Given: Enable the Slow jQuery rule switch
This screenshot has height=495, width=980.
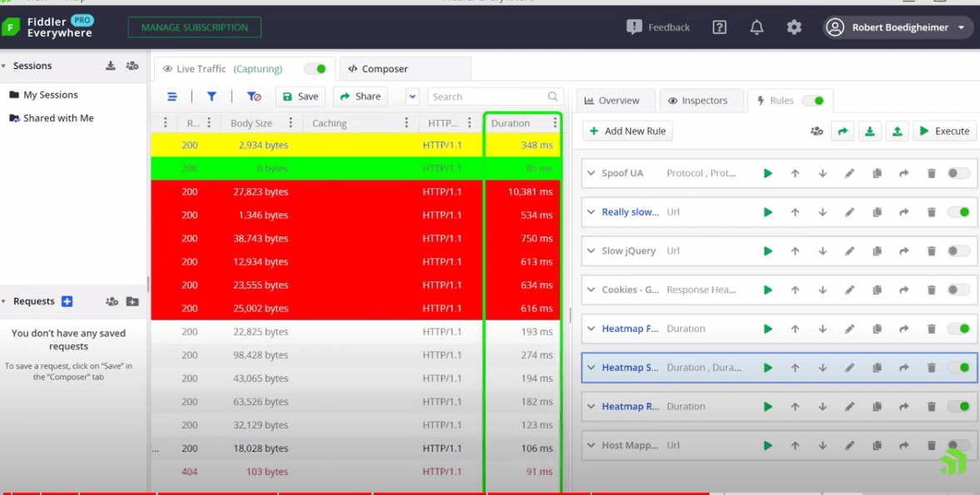Looking at the screenshot, I should 958,251.
